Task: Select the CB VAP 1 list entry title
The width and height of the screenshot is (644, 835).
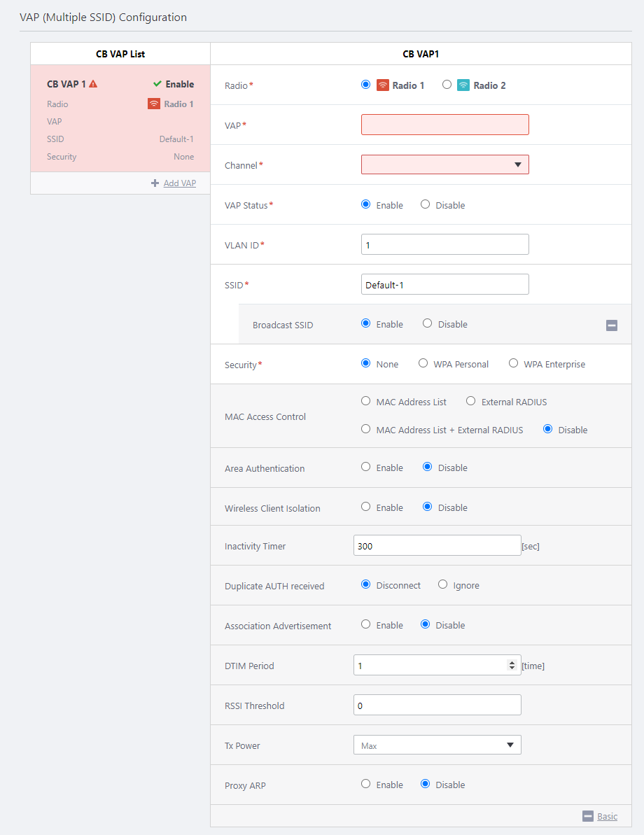Action: (x=66, y=84)
